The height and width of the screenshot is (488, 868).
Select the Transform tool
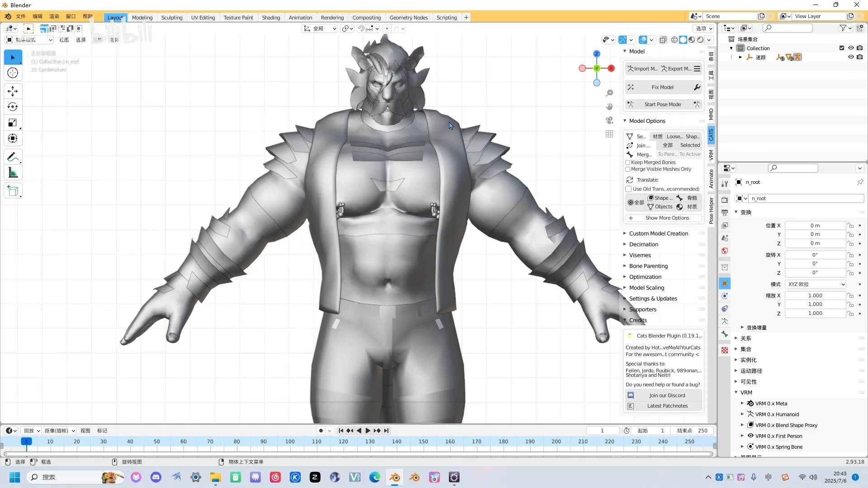coord(13,139)
